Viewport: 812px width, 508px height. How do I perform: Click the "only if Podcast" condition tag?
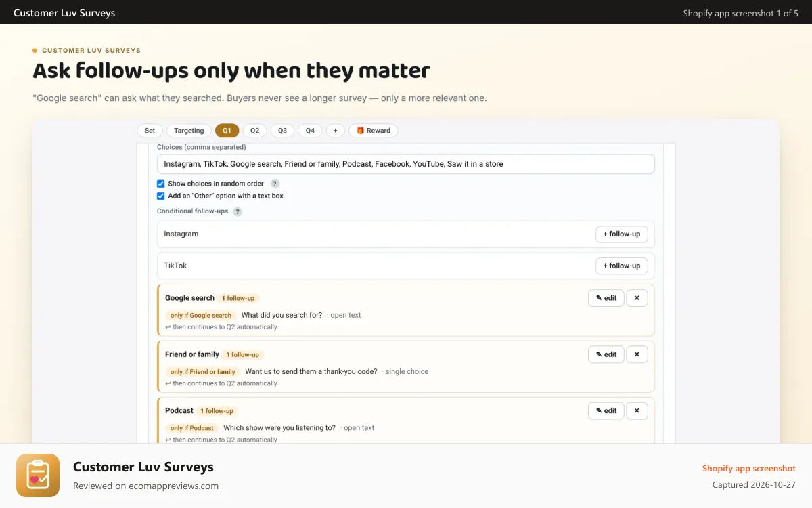pos(192,427)
